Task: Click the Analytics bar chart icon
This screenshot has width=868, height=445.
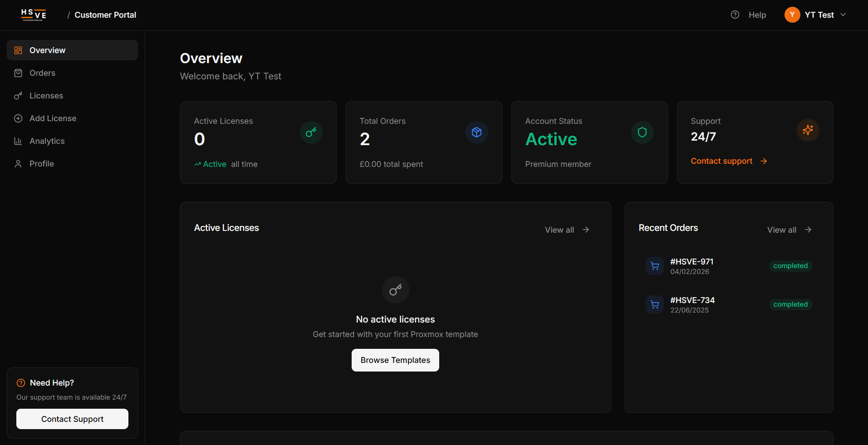Action: (x=18, y=141)
